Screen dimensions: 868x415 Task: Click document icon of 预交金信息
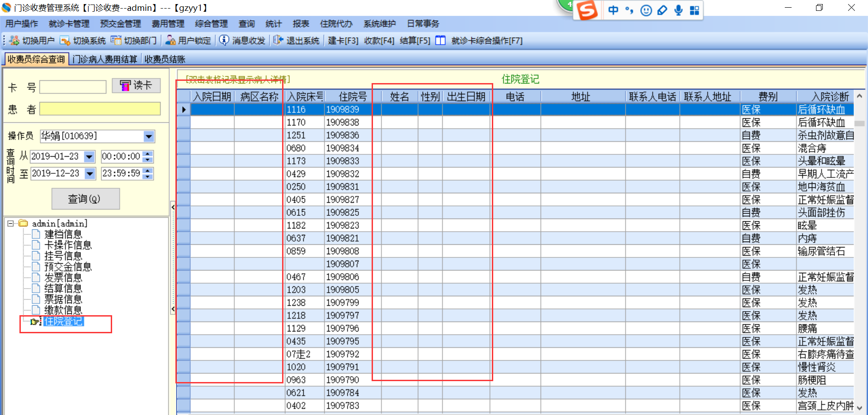point(36,266)
